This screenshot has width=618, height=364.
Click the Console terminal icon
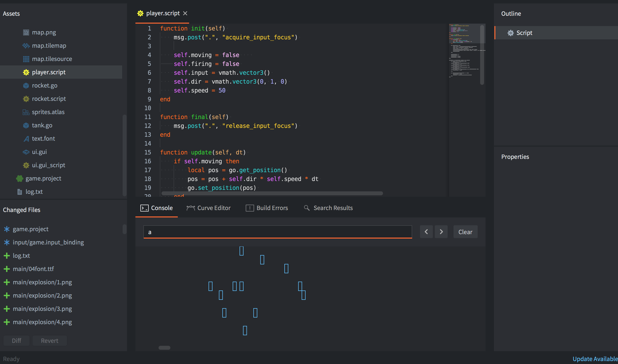[x=145, y=208]
